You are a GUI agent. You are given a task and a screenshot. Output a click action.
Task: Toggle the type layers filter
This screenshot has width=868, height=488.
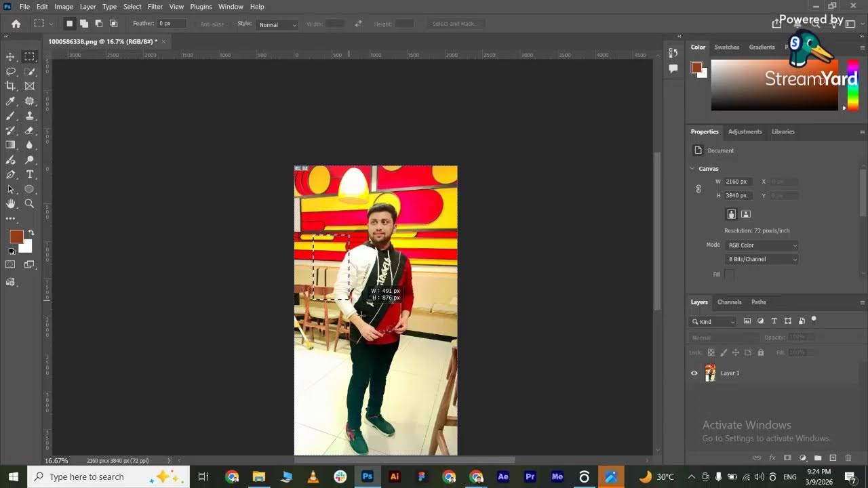[x=774, y=321]
